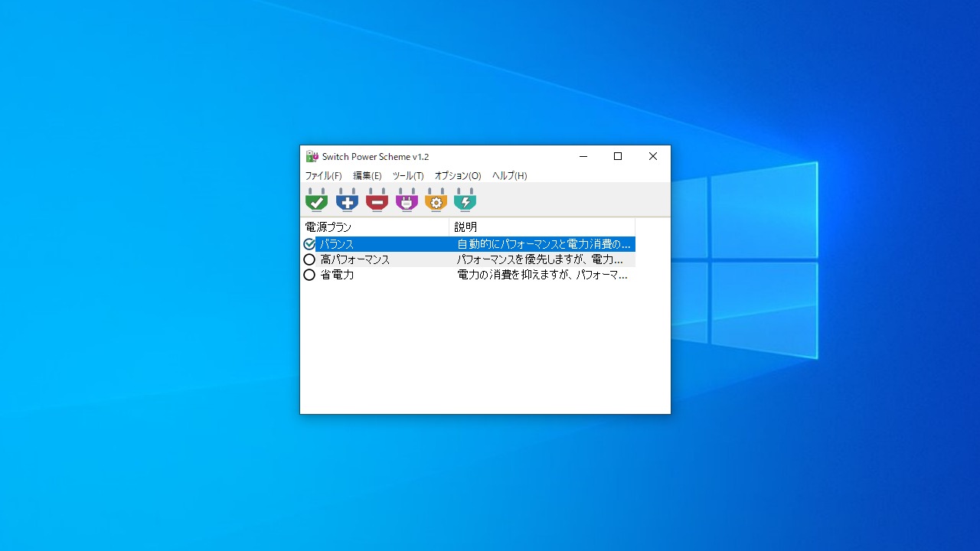The image size is (980, 551).
Task: Close the Switch Power Scheme window
Action: point(653,156)
